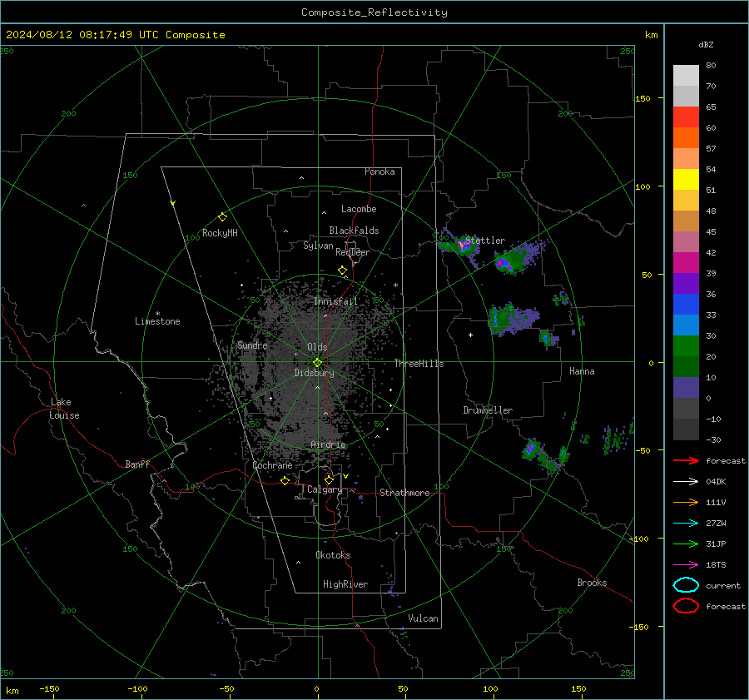Click the red forecast ellipse icon
This screenshot has height=700, width=749.
click(686, 606)
